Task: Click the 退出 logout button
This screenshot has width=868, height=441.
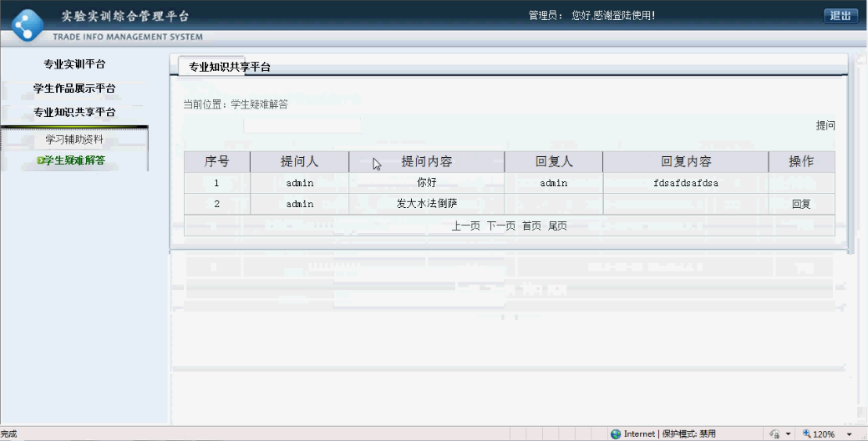Action: 840,16
